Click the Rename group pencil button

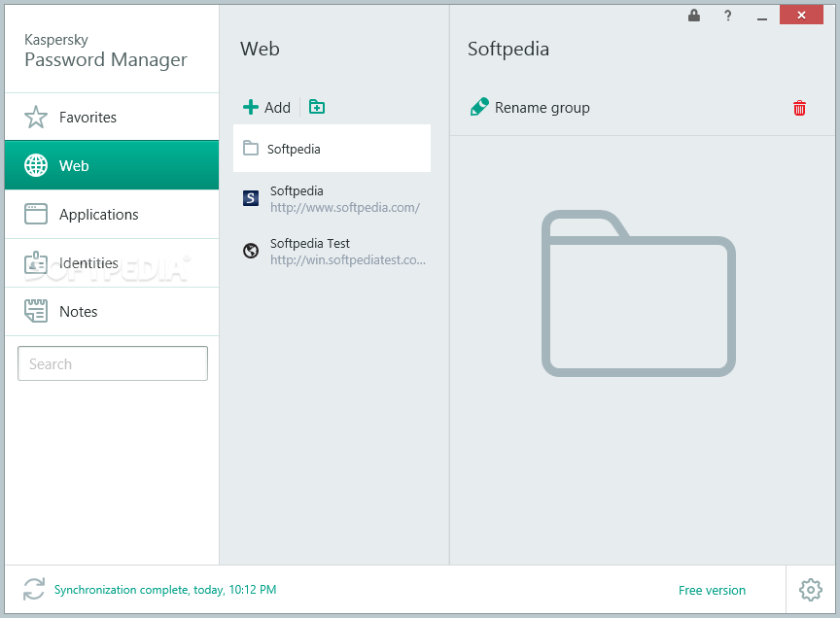530,107
